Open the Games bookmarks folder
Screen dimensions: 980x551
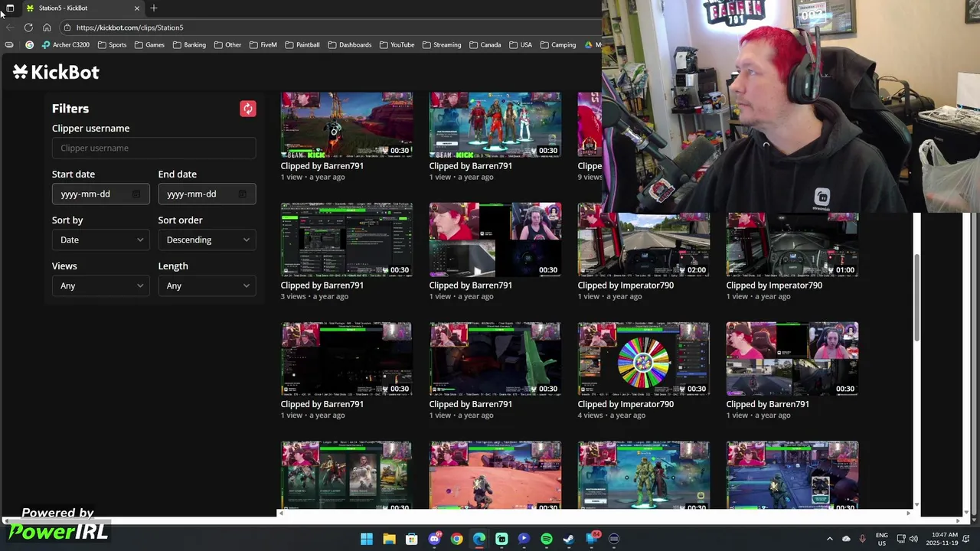(149, 45)
